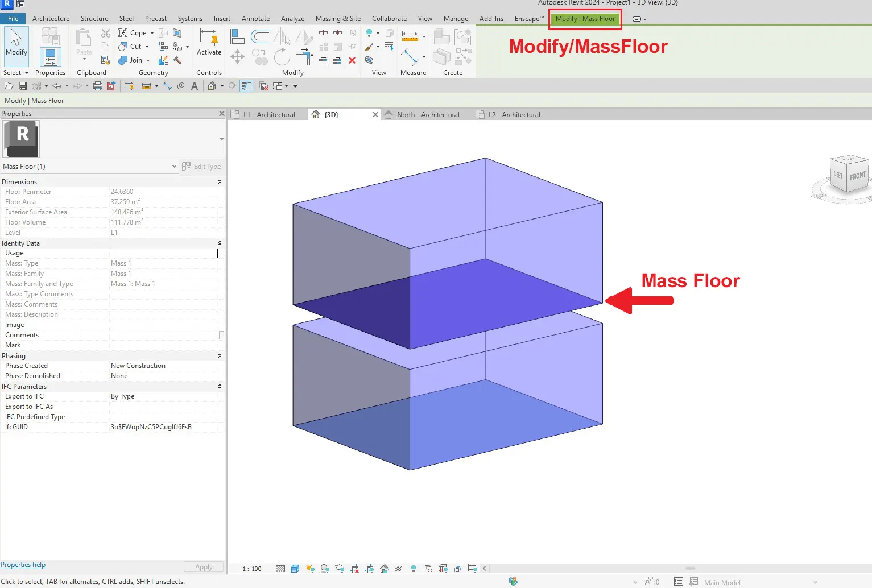The image size is (872, 588).
Task: Select the Move tool icon
Action: click(237, 57)
